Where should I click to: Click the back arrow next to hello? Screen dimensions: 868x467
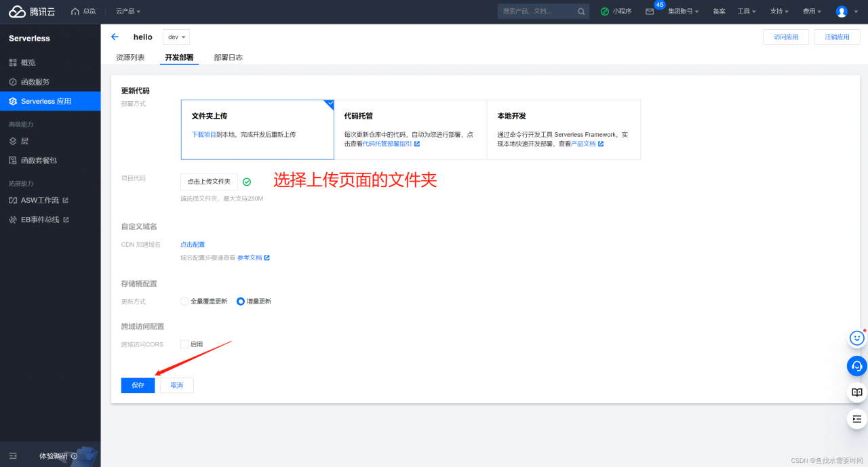pos(116,37)
